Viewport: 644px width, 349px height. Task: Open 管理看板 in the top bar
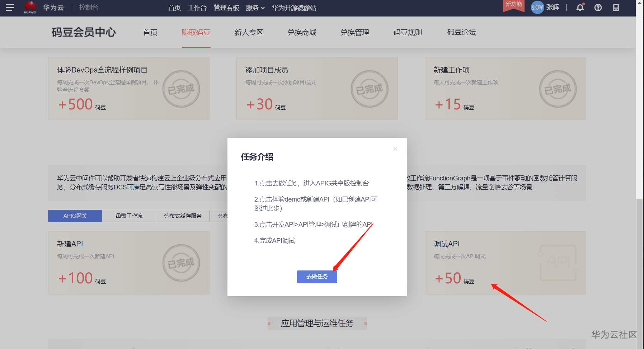(x=226, y=8)
